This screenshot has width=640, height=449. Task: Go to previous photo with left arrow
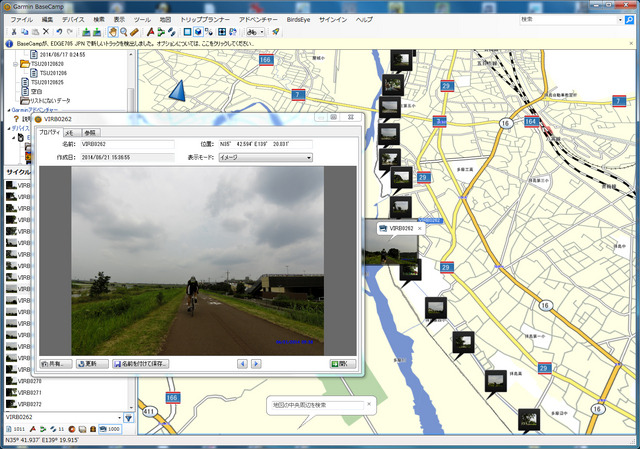242,364
